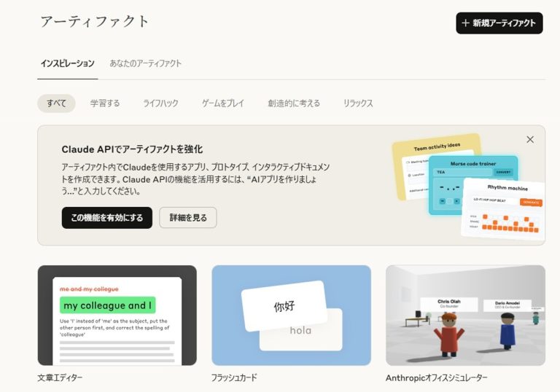Filter artifacts by 創造的に考える
This screenshot has width=560, height=392.
[x=294, y=103]
